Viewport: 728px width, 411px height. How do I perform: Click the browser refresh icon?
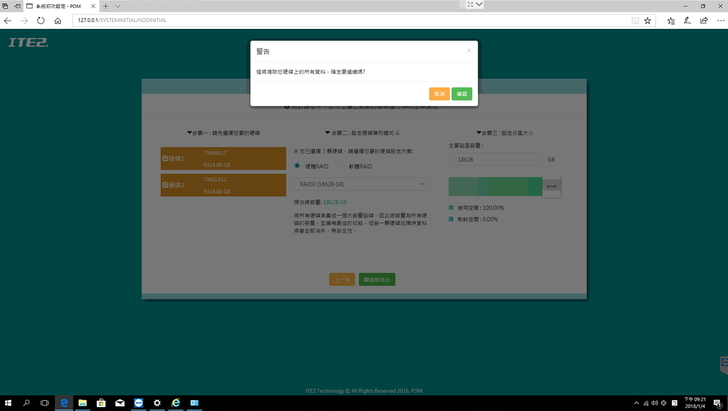[42, 20]
